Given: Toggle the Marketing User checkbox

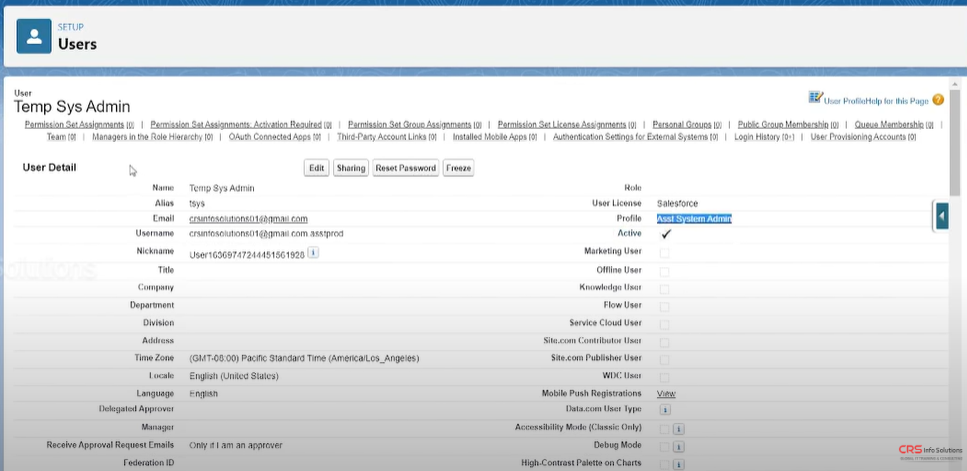Looking at the screenshot, I should [x=664, y=253].
